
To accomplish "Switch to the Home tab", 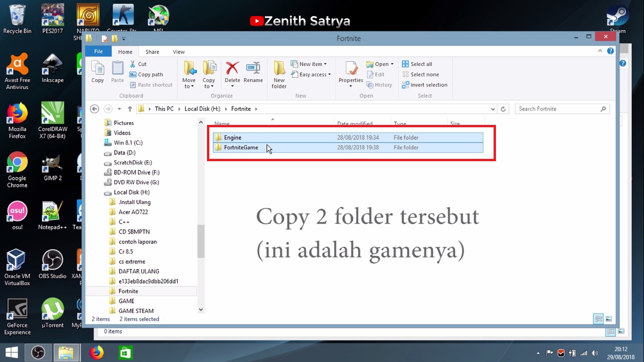I will 125,52.
